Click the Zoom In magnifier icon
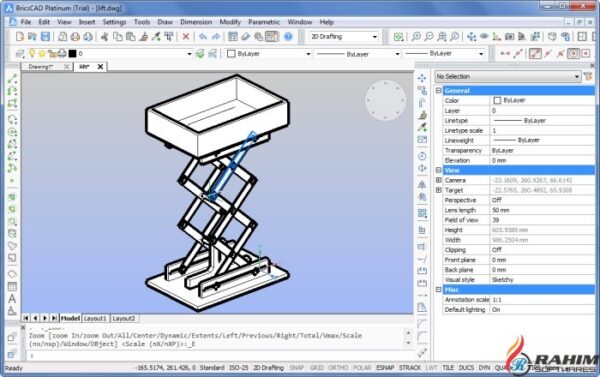600x377 pixels. (x=416, y=37)
